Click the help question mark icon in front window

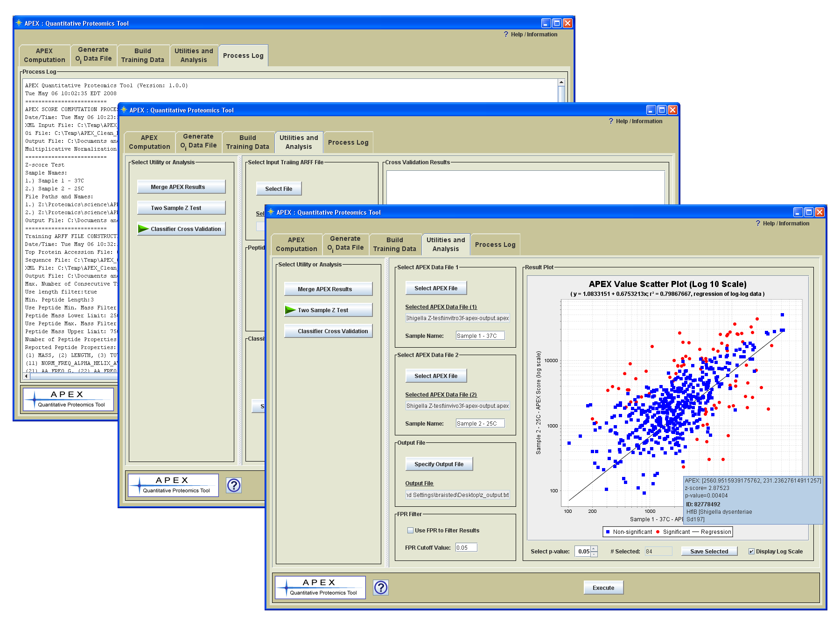(x=381, y=588)
